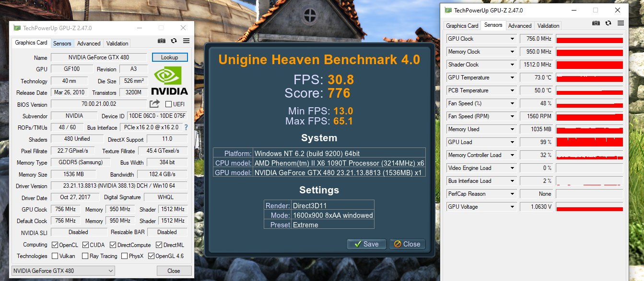
Task: Expand the GPU Voltage sensor dropdown
Action: (512, 207)
